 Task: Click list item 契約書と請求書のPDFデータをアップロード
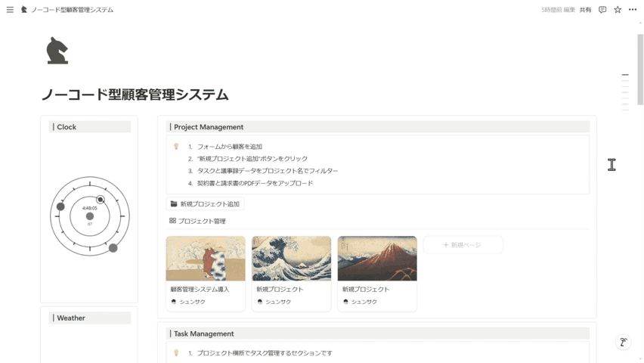(255, 183)
